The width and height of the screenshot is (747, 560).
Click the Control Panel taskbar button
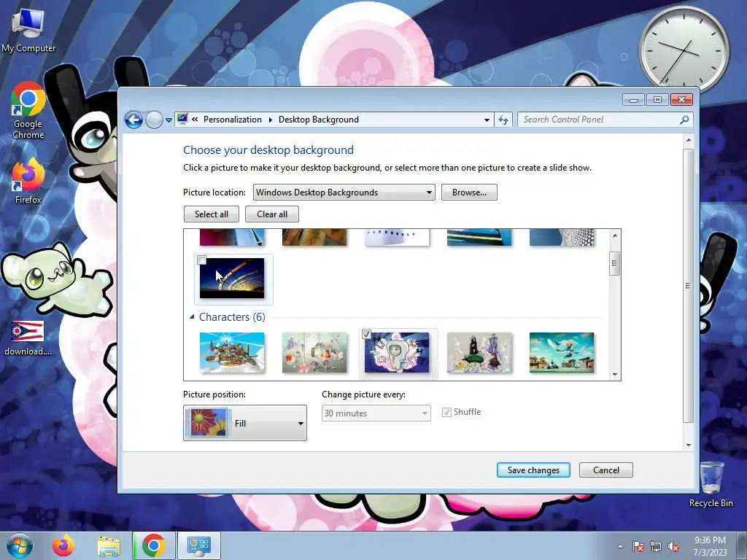pos(198,545)
